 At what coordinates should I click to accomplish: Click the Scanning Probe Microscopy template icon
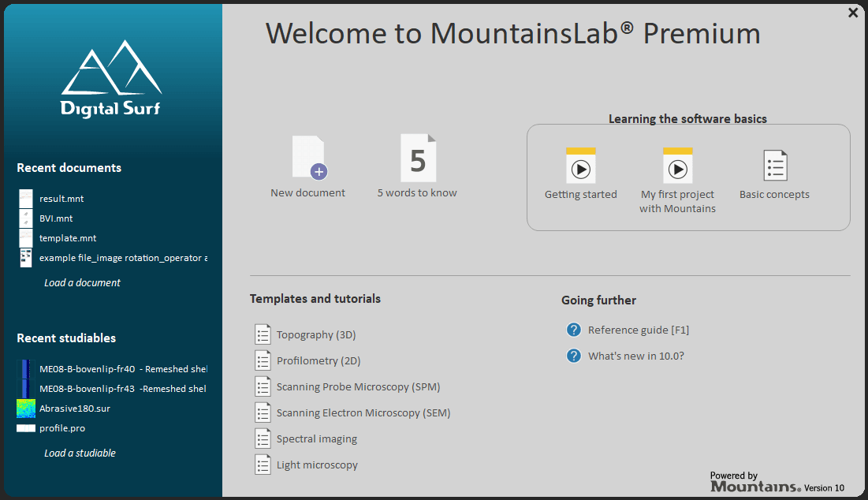[x=263, y=386]
